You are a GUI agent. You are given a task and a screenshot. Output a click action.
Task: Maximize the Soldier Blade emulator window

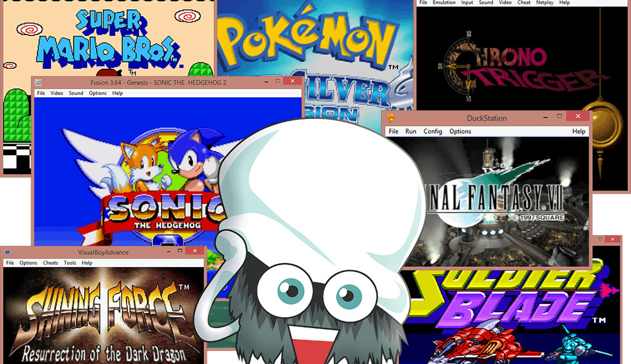[x=600, y=239]
